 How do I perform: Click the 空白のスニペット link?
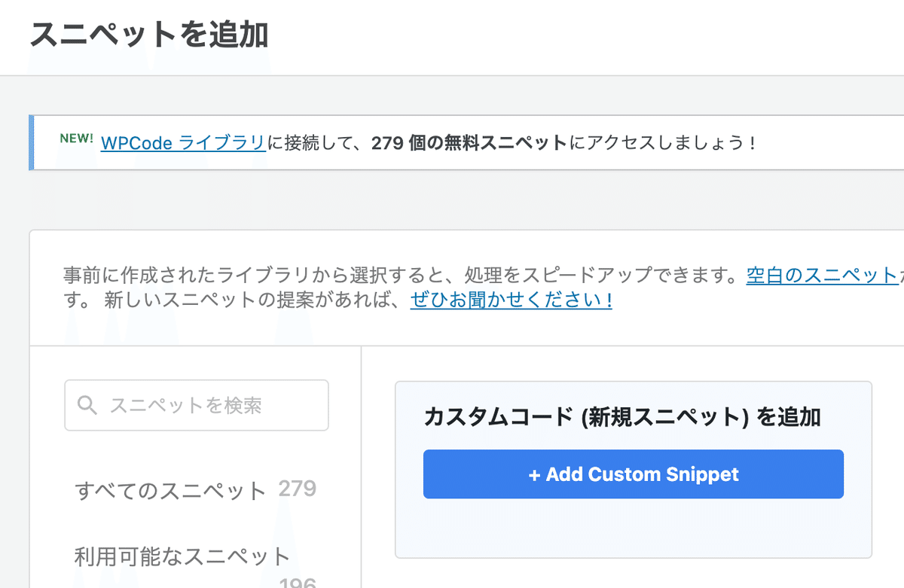point(824,275)
